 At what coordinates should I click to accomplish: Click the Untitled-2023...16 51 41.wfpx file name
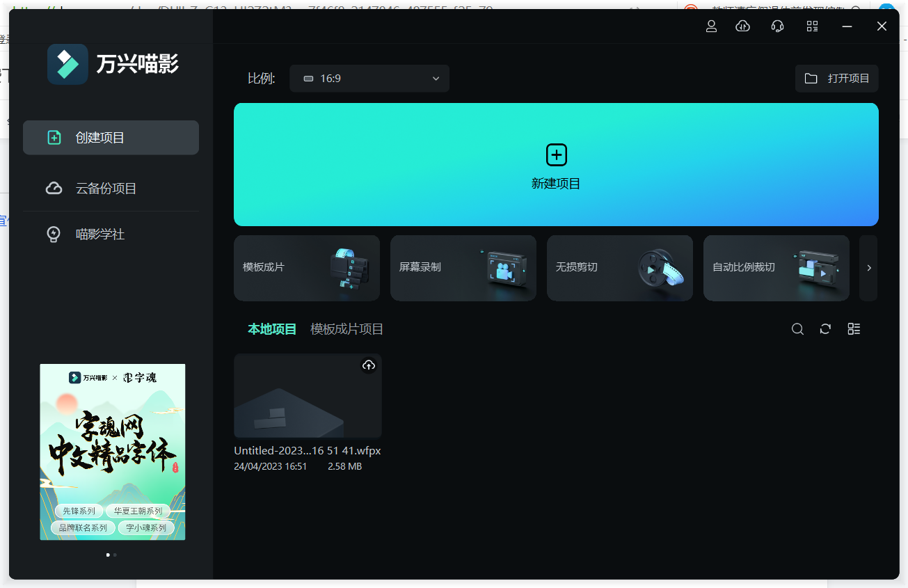(308, 451)
